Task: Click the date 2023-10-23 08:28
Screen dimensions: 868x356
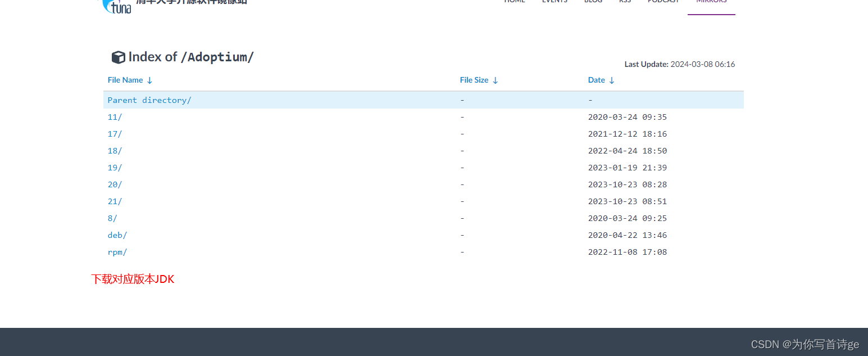Action: (628, 184)
